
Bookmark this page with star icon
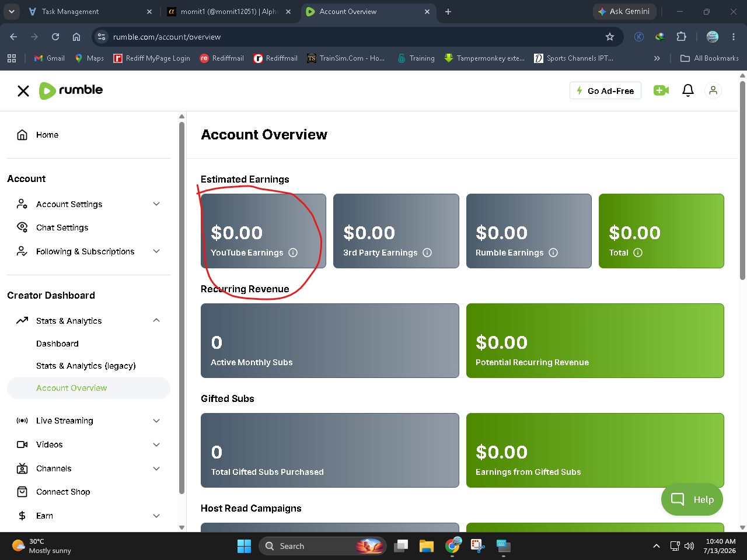(x=610, y=37)
